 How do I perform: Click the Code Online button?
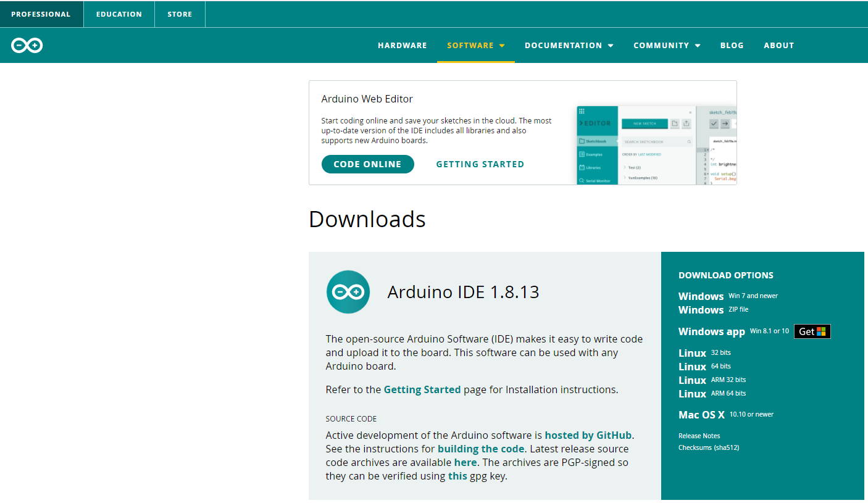368,164
